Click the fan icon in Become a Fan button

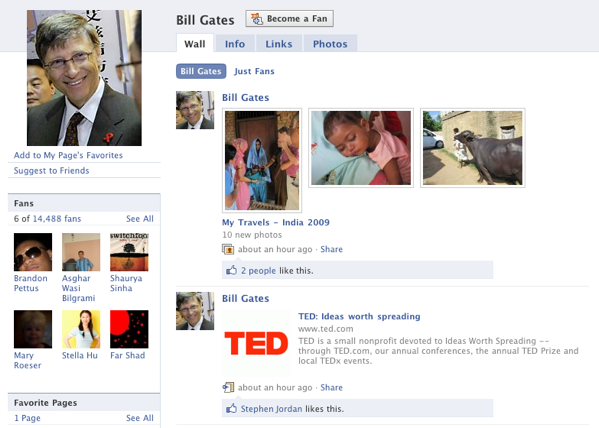tap(257, 19)
